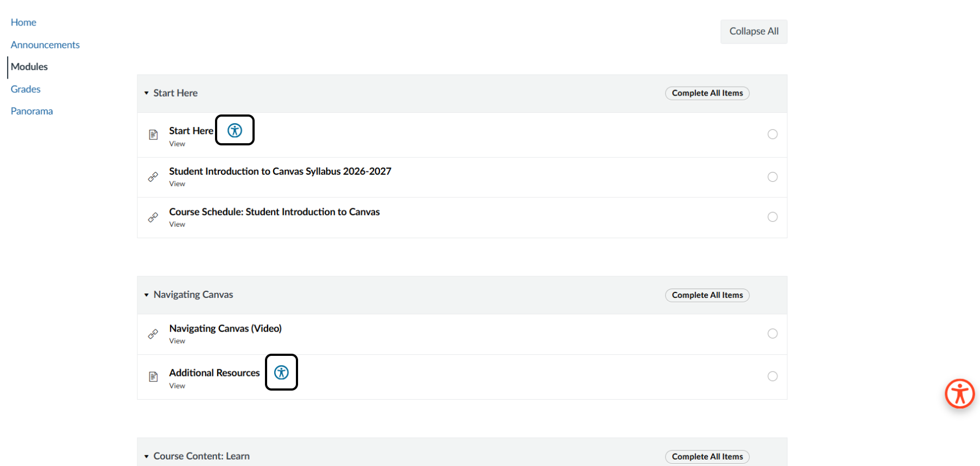The height and width of the screenshot is (466, 980).
Task: Collapse the Navigating Canvas module
Action: (x=147, y=295)
